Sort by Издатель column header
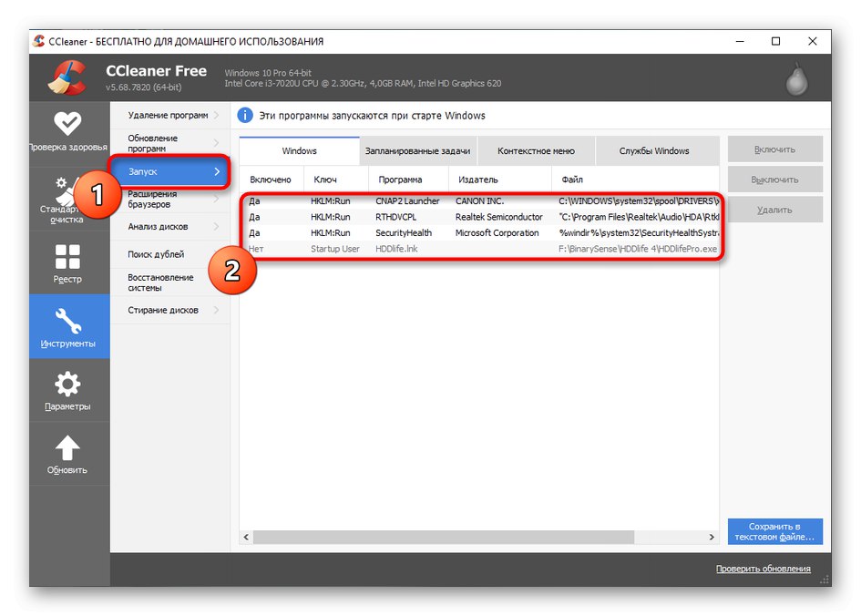861x616 pixels. point(499,180)
